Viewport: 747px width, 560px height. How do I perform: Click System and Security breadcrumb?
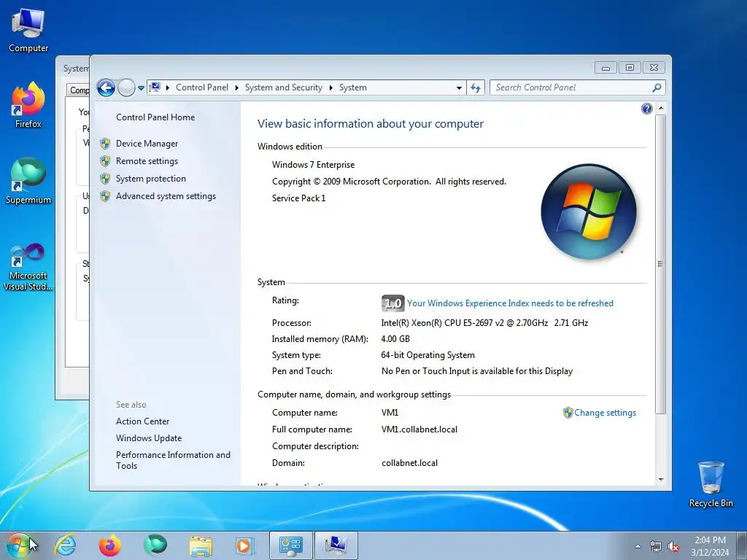pos(284,87)
